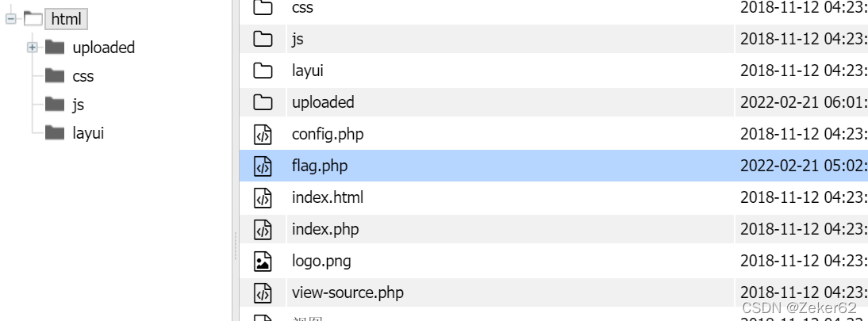The height and width of the screenshot is (321, 868).
Task: Click the uploaded folder icon in tree
Action: (x=55, y=47)
